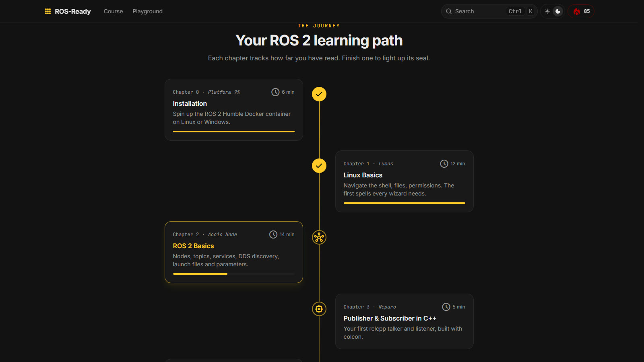Screen dimensions: 644x362
Task: Open Publisher & Subscriber in C++ chapter
Action: coord(390,319)
